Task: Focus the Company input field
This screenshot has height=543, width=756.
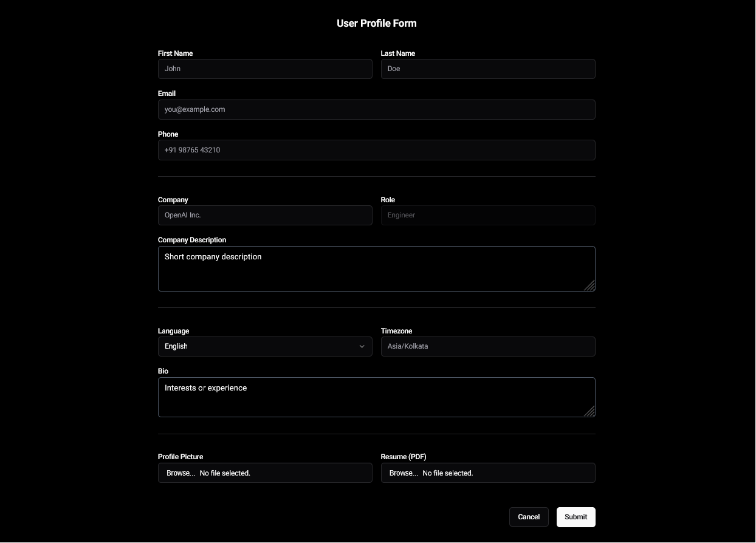Action: click(265, 215)
